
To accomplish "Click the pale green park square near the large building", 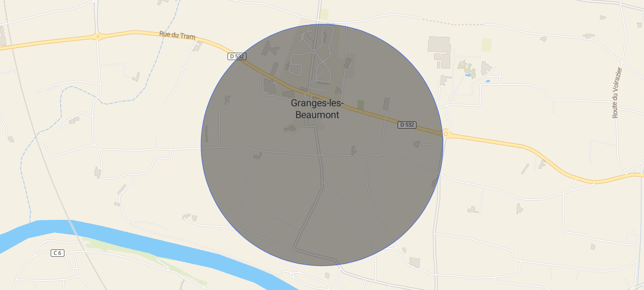I will point(486,45).
